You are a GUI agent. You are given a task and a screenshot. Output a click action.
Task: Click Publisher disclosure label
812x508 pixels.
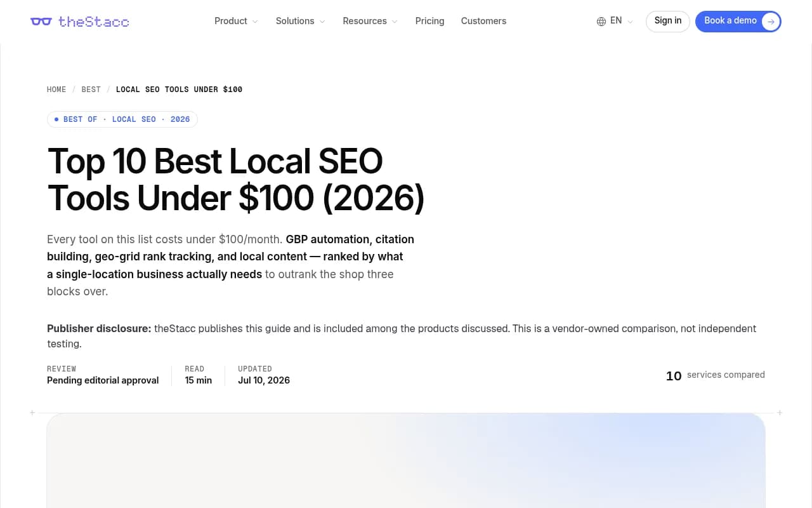pos(99,328)
